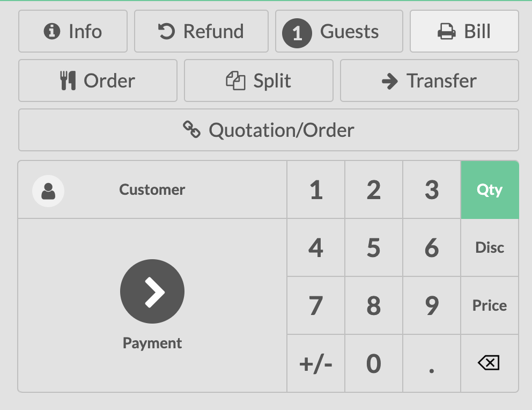Click the Customer avatar icon
Viewport: 532px width, 410px height.
tap(48, 191)
